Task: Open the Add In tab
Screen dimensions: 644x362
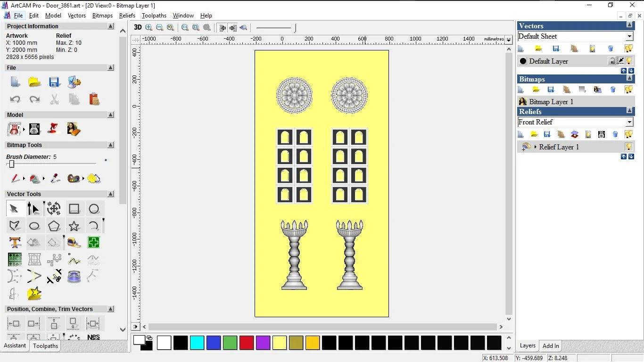Action: [551, 346]
